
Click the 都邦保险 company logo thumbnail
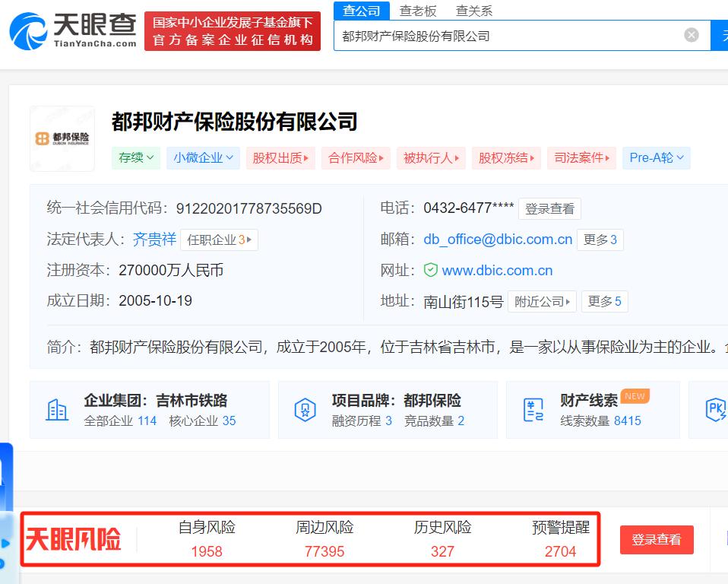62,138
